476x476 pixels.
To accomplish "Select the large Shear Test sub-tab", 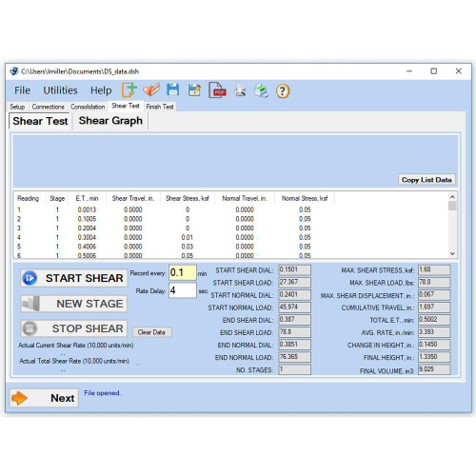I will [40, 121].
